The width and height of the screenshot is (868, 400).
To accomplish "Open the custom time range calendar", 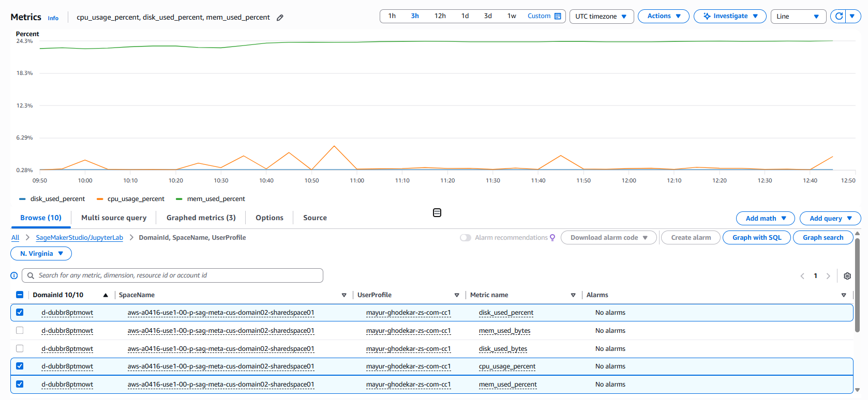I will tap(544, 16).
